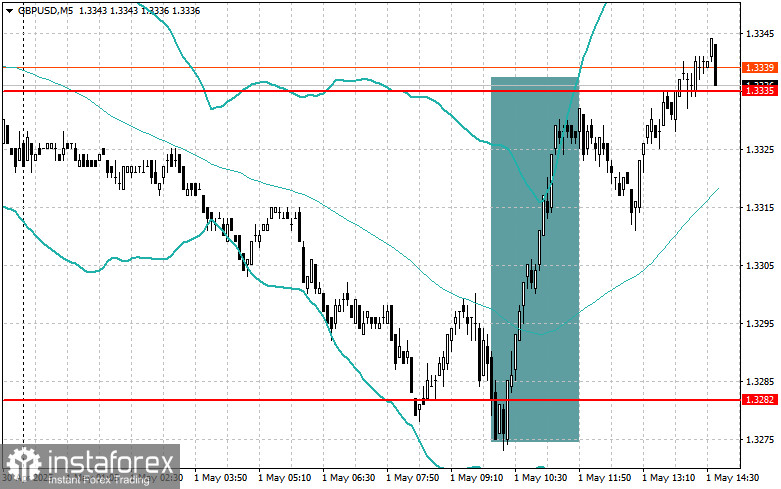Click the '1 May 09:10' time label
Screen dimensions: 781x489
(x=476, y=478)
